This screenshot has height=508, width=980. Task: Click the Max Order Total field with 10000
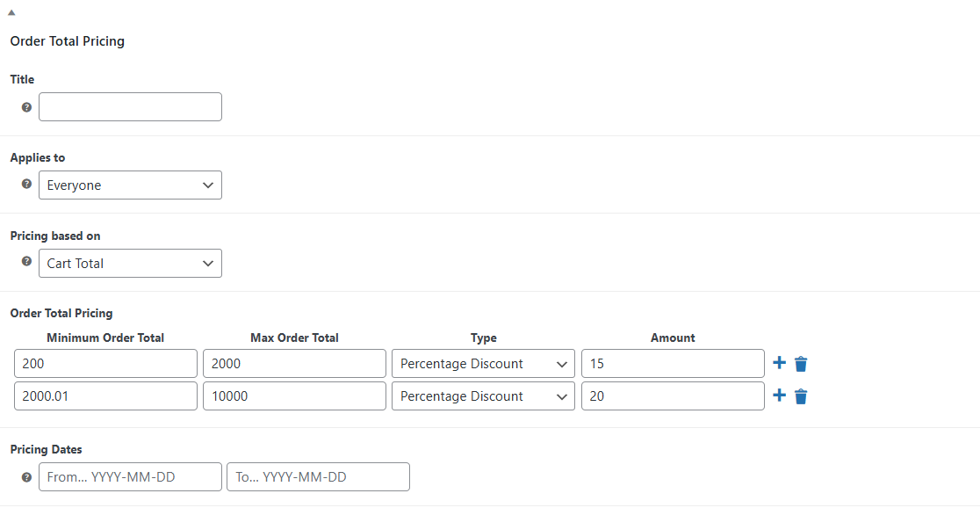tap(294, 396)
